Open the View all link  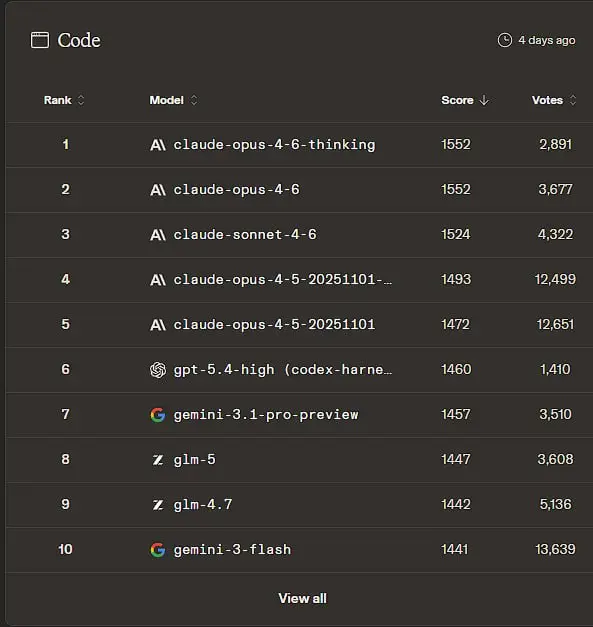[302, 598]
